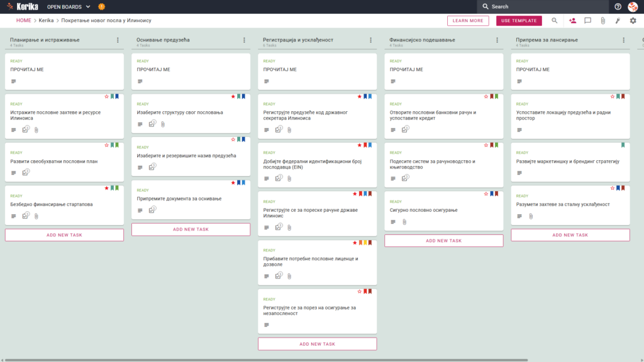The image size is (644, 362).
Task: Toggle star on Изаберите и резервишите назив card
Action: tap(233, 140)
